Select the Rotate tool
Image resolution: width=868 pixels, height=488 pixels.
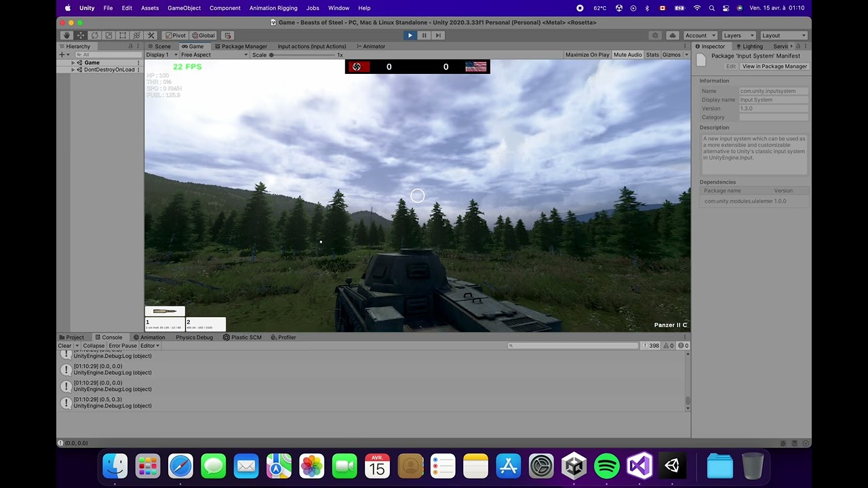94,35
